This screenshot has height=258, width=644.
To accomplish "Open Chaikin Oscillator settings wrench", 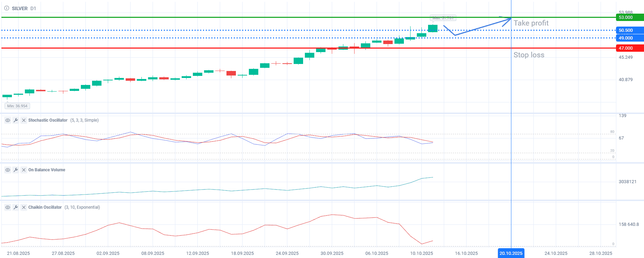I will point(15,207).
